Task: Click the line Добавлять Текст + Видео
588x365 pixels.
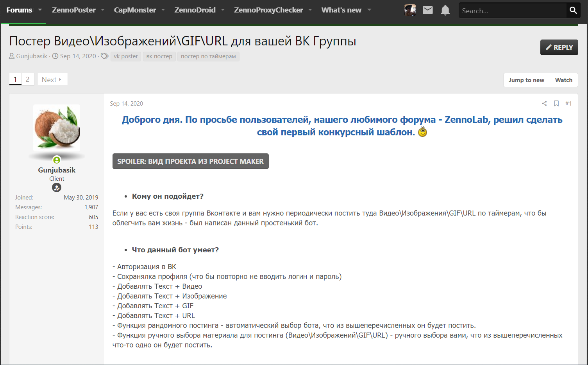Action: click(157, 286)
